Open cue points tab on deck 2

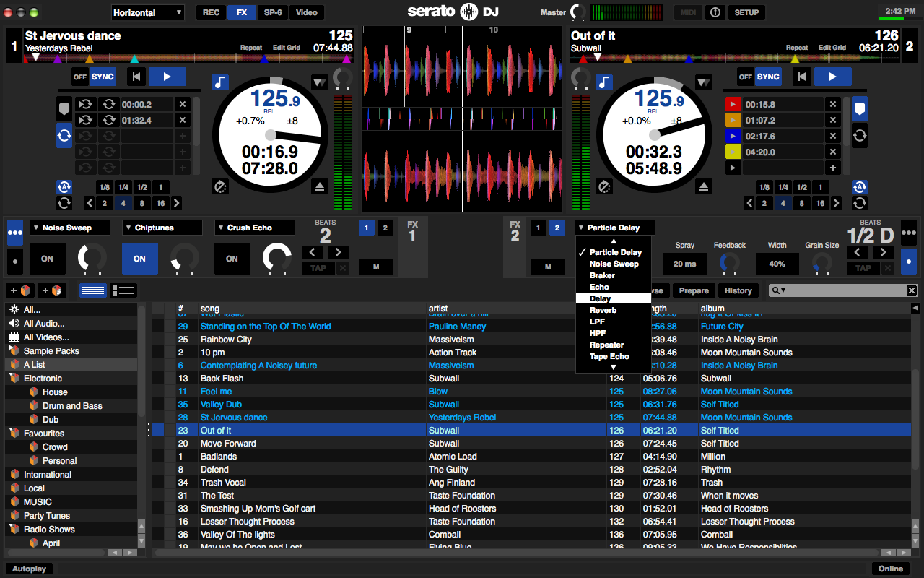click(860, 108)
